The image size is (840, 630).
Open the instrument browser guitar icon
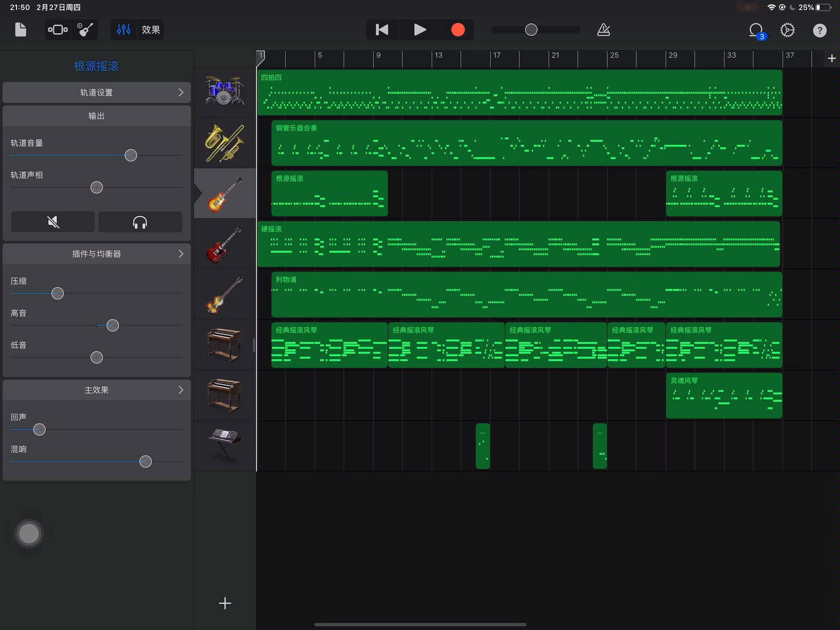(85, 30)
